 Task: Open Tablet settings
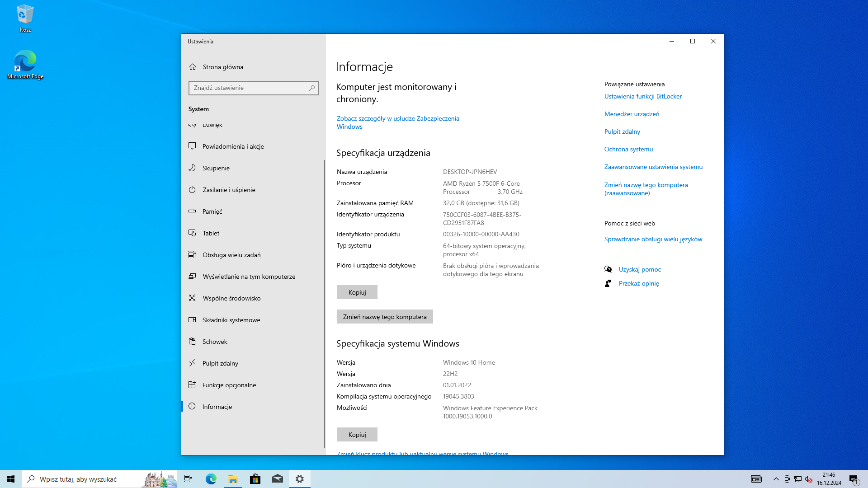(x=253, y=233)
